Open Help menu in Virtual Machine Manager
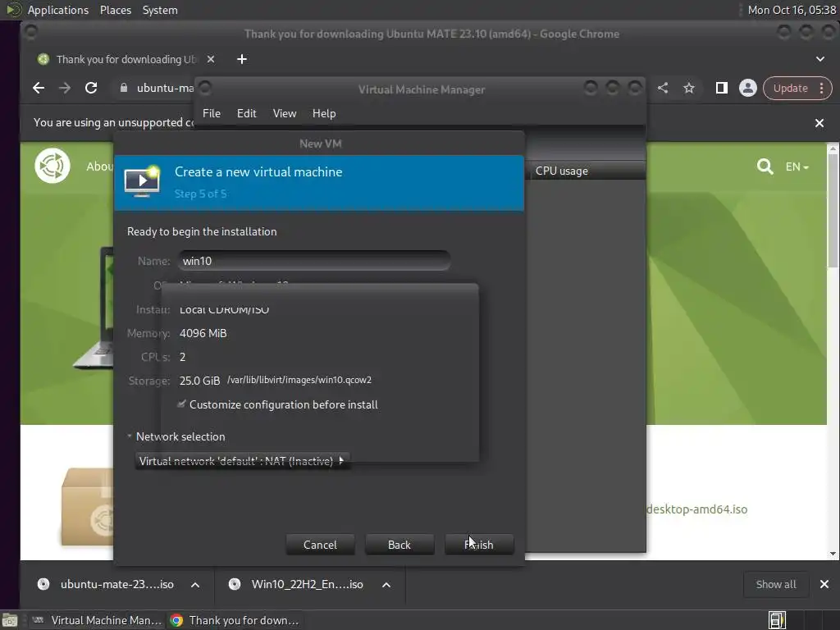The height and width of the screenshot is (630, 840). pyautogui.click(x=324, y=113)
